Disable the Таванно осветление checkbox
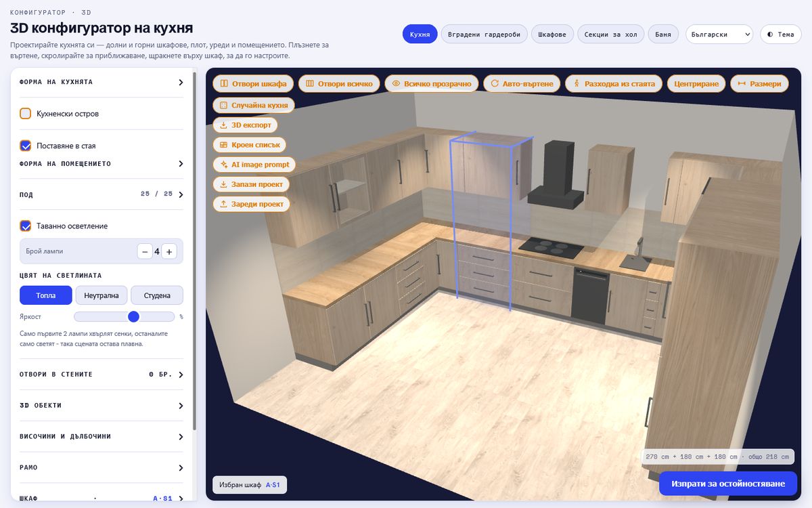 click(26, 226)
